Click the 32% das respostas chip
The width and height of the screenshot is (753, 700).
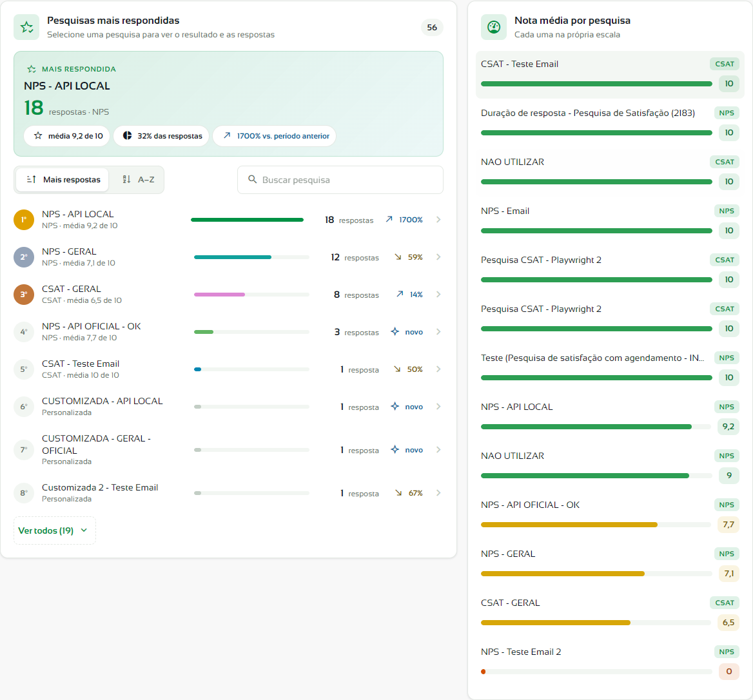tap(161, 136)
